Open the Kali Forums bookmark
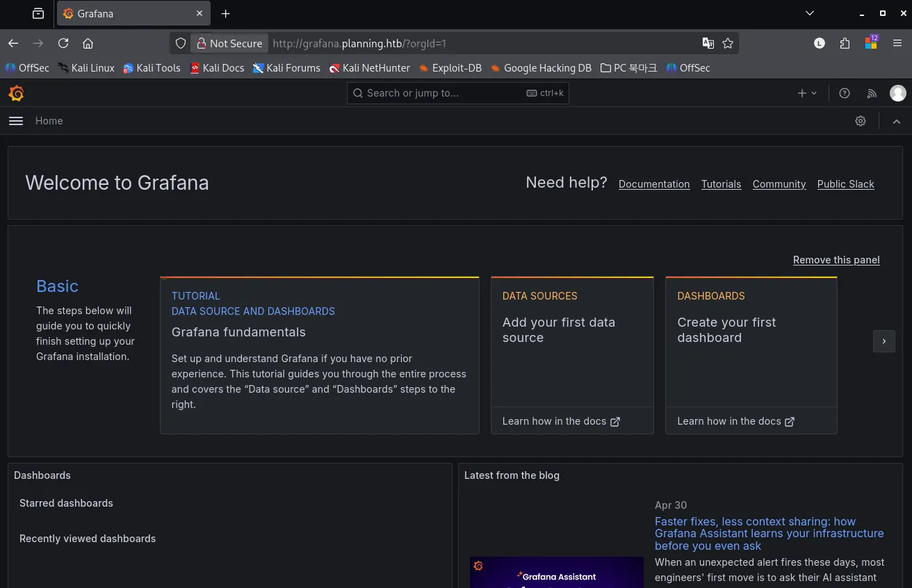The height and width of the screenshot is (588, 912). pos(286,68)
